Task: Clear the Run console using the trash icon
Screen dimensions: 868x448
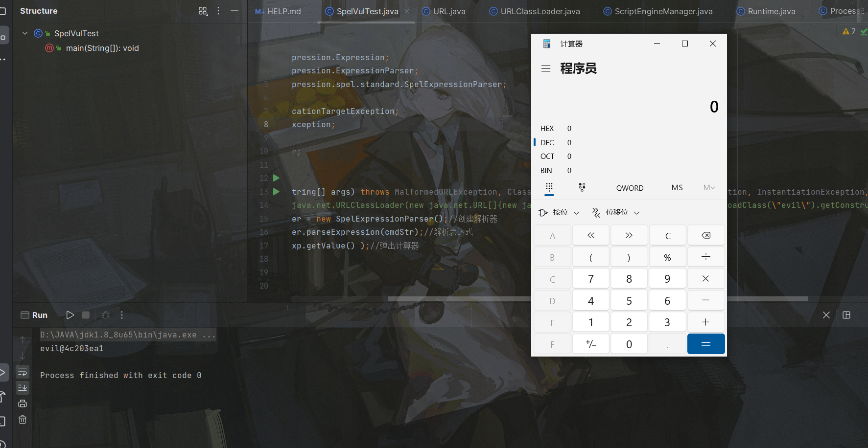Action: 23,420
